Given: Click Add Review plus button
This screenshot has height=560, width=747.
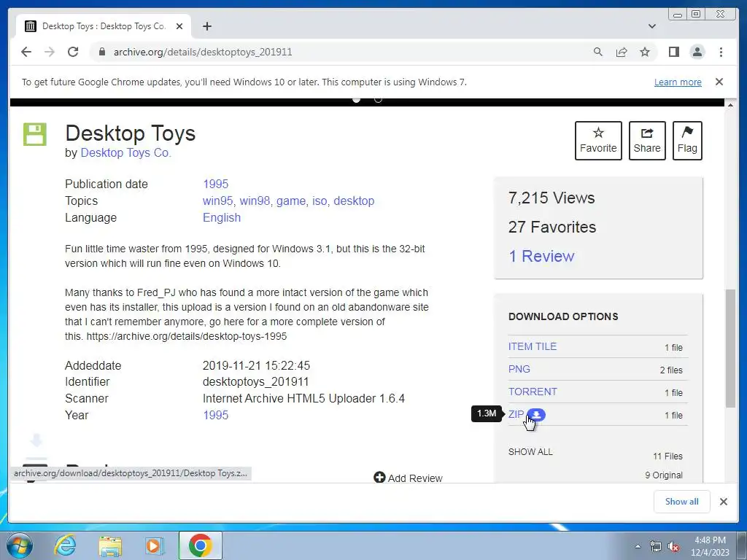Looking at the screenshot, I should [x=408, y=478].
